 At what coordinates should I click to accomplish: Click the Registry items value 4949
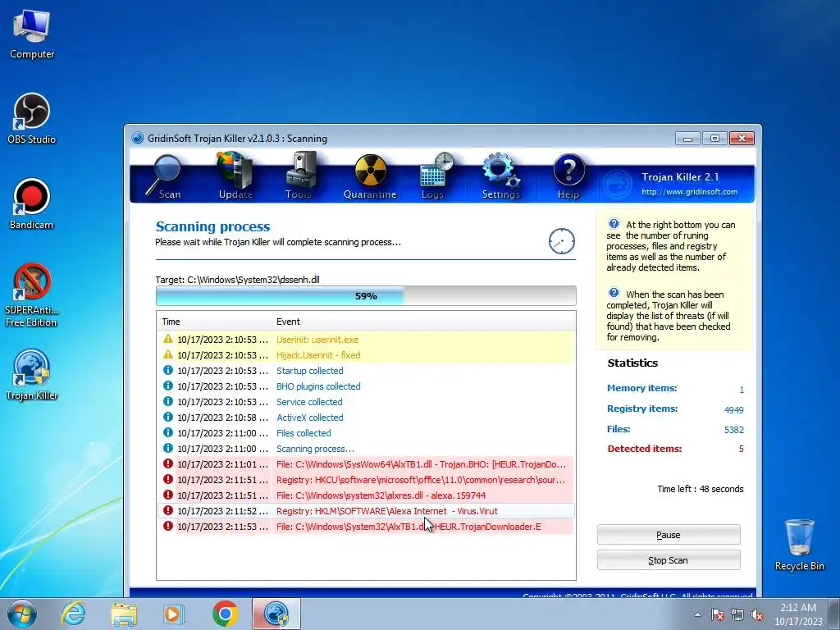(x=733, y=410)
